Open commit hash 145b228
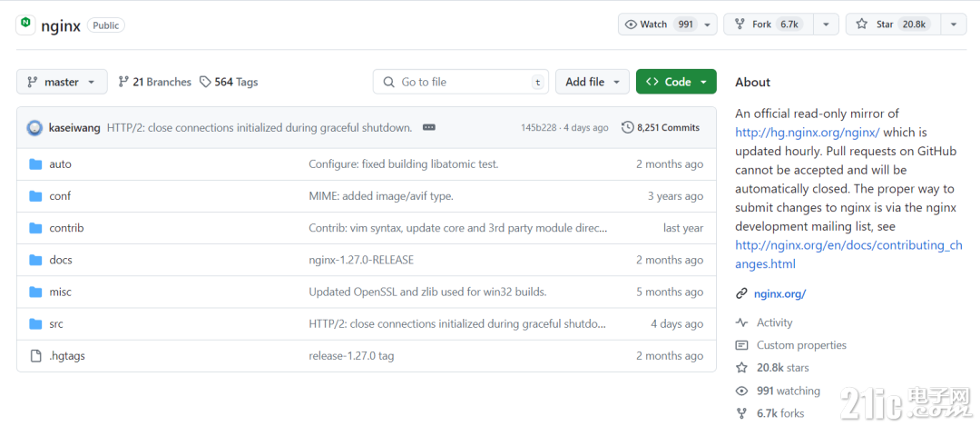 [x=539, y=128]
